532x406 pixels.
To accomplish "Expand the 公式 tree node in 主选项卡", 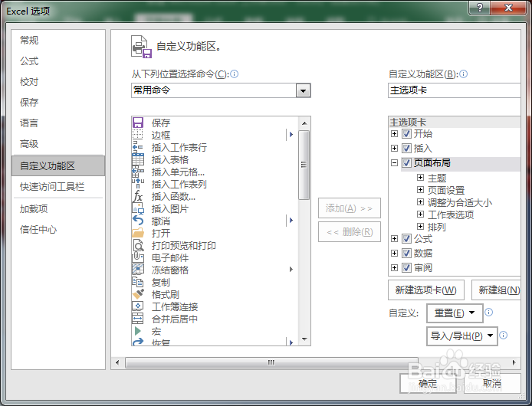I will [x=394, y=239].
